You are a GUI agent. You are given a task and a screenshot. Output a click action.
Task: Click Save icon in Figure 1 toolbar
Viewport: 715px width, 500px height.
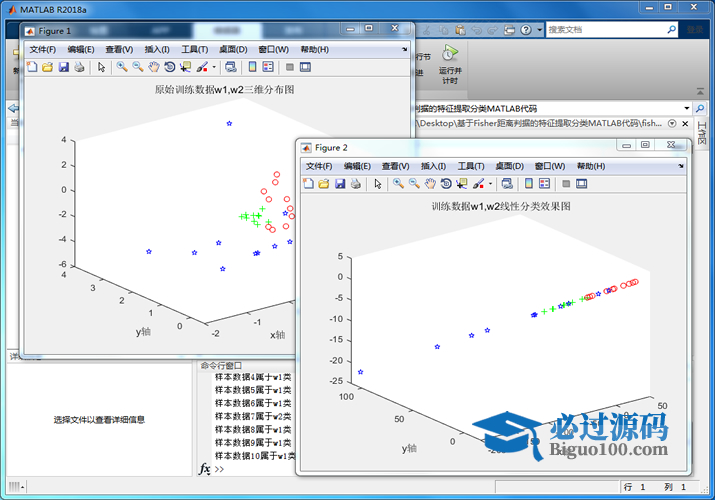[63, 67]
